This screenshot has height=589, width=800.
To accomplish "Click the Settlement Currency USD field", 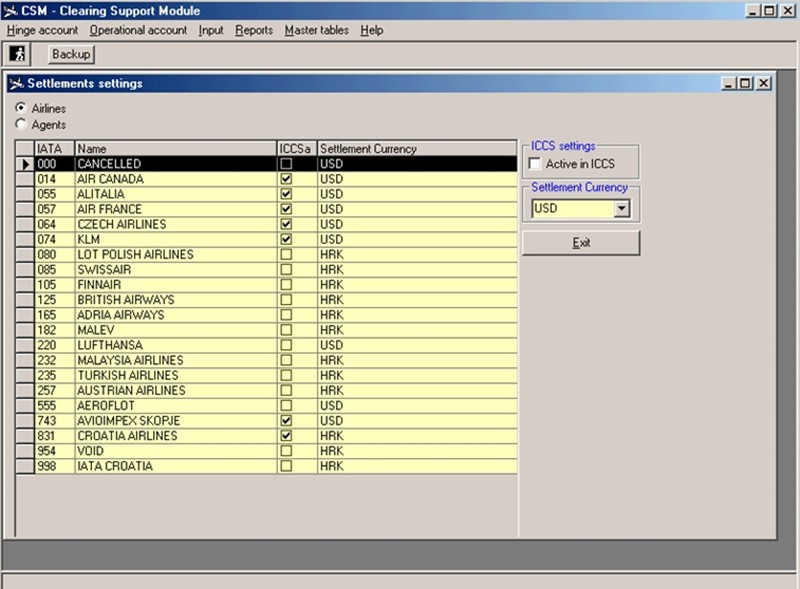I will point(573,208).
